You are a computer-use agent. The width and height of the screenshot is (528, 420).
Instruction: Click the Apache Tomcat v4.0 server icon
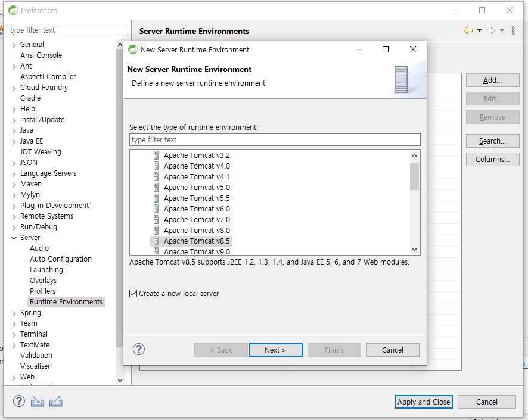click(156, 166)
